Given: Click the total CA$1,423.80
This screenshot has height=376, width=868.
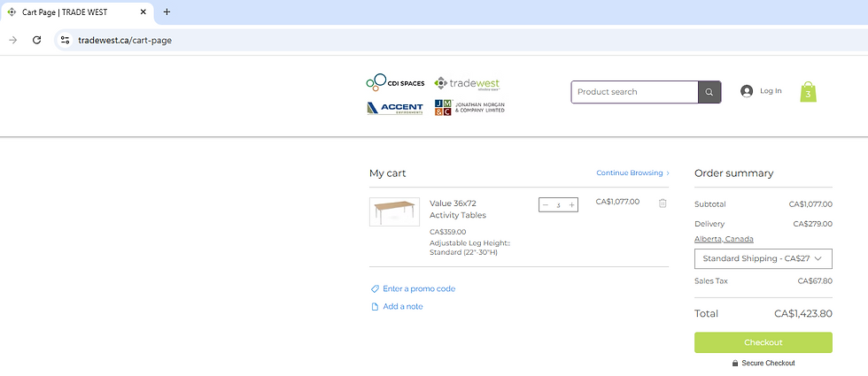Looking at the screenshot, I should (802, 313).
